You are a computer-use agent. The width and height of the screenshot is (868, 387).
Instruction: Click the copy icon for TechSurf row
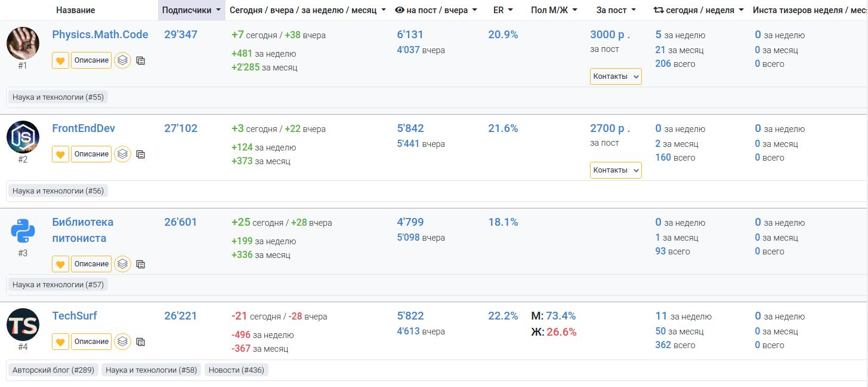coord(141,342)
